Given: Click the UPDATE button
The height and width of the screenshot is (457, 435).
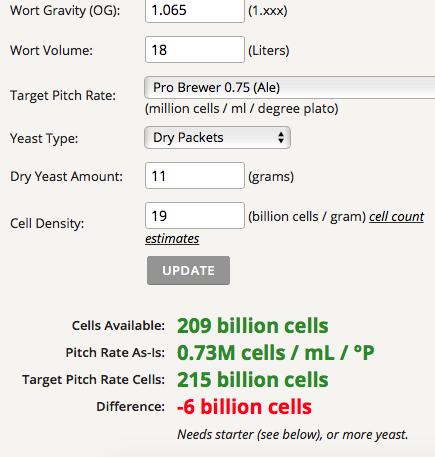Looking at the screenshot, I should click(188, 270).
